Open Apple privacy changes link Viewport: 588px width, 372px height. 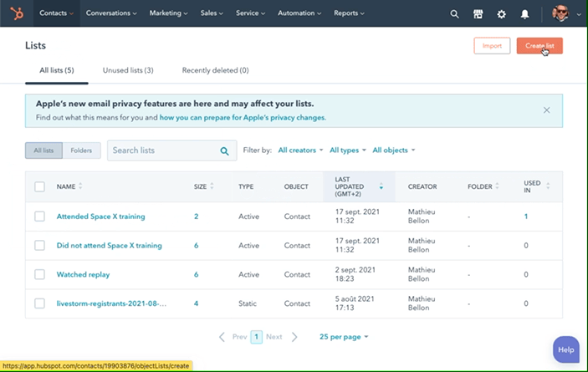pyautogui.click(x=243, y=118)
